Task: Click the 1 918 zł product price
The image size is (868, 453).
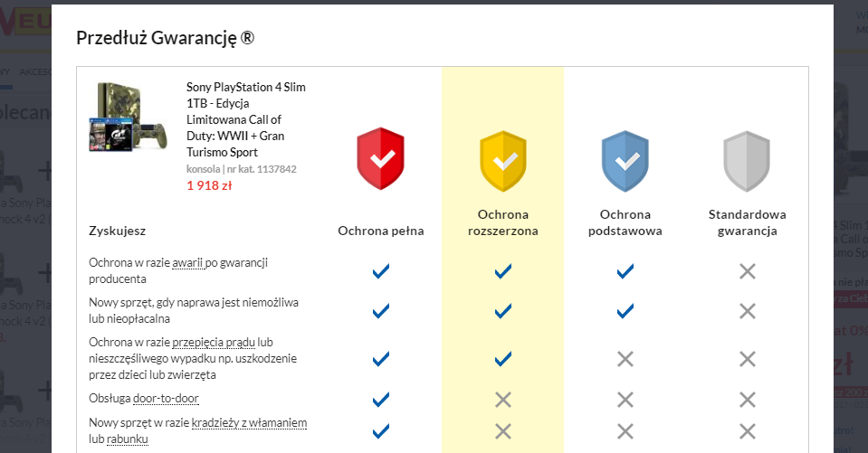Action: 209,185
